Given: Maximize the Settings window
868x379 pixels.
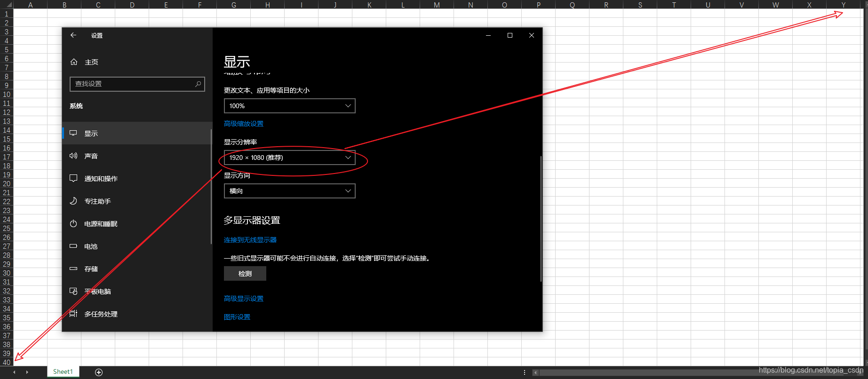Looking at the screenshot, I should tap(510, 35).
